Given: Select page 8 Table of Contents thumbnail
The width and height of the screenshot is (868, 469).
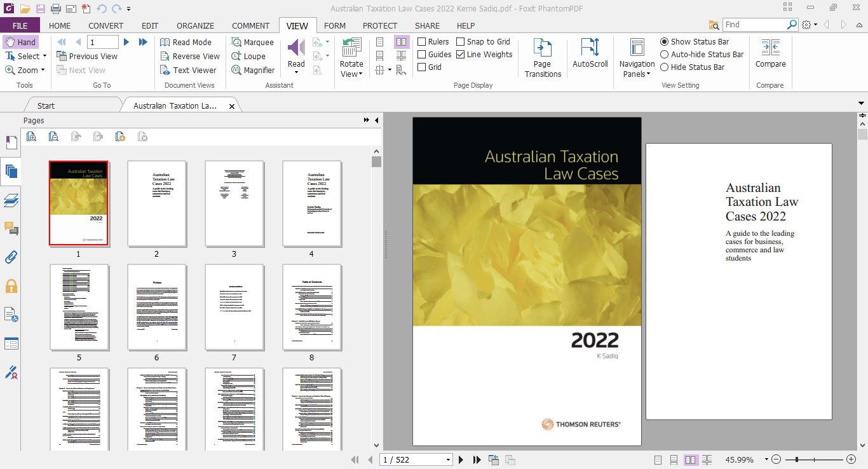Looking at the screenshot, I should (x=311, y=307).
